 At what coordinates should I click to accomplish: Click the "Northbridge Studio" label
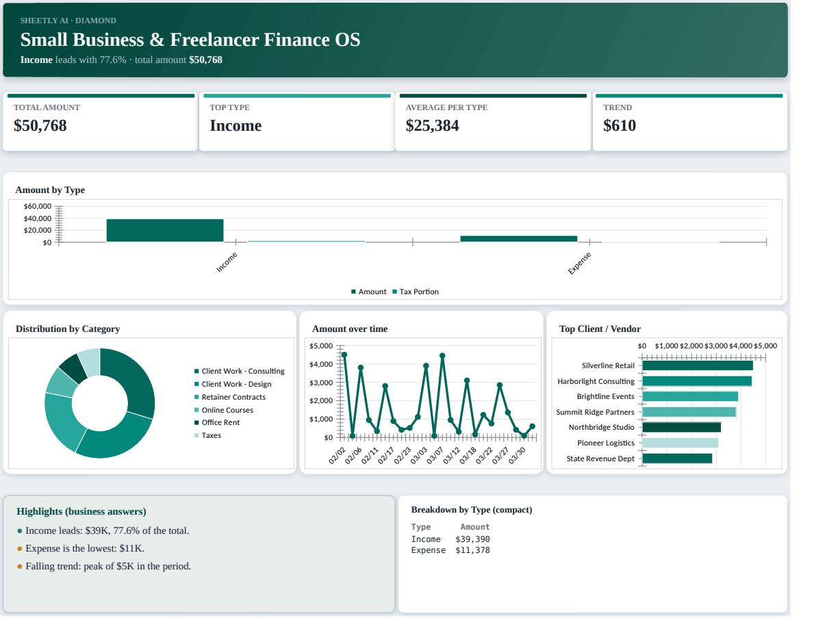(602, 427)
